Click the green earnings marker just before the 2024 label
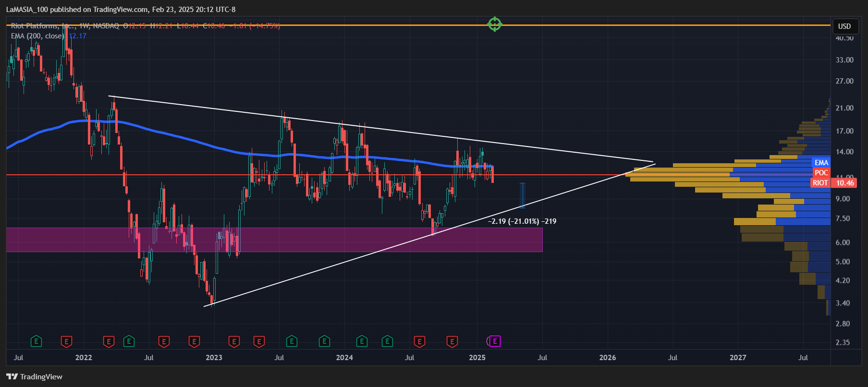This screenshot has height=387, width=868. point(324,341)
